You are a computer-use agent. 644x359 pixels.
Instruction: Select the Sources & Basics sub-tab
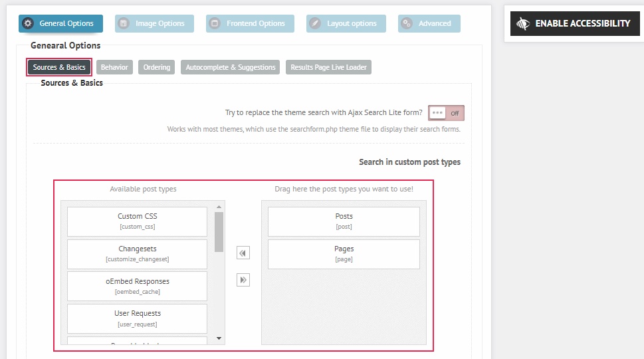tap(59, 67)
